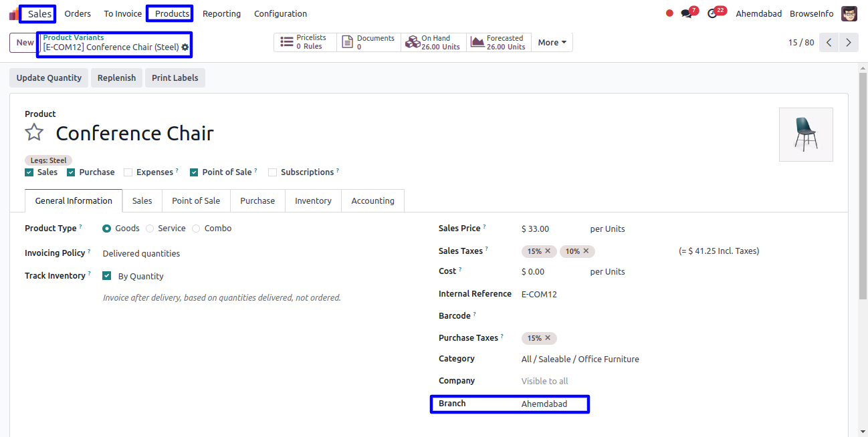Remove the 10% sales tax tag

586,251
